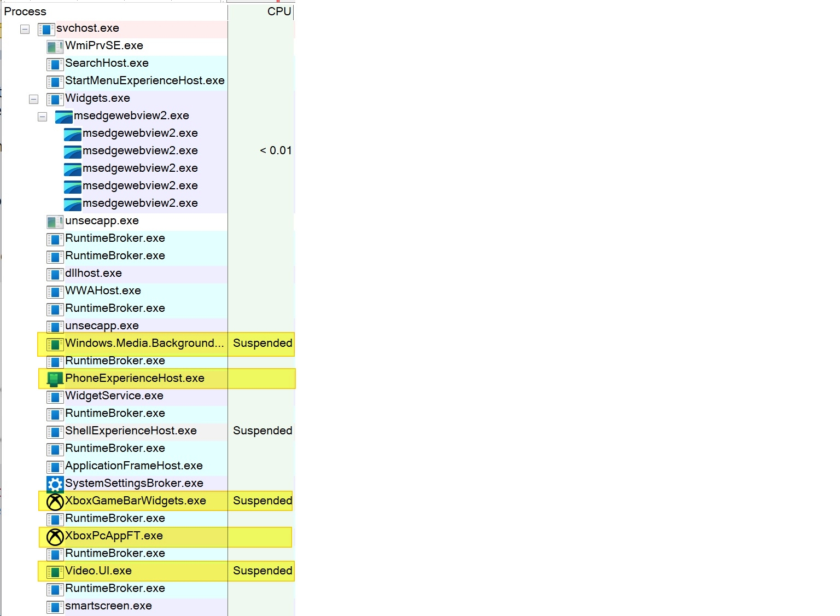Screen dimensions: 840x616
Task: Select the ApplicationFrameHost.exe process name
Action: pyautogui.click(x=134, y=466)
